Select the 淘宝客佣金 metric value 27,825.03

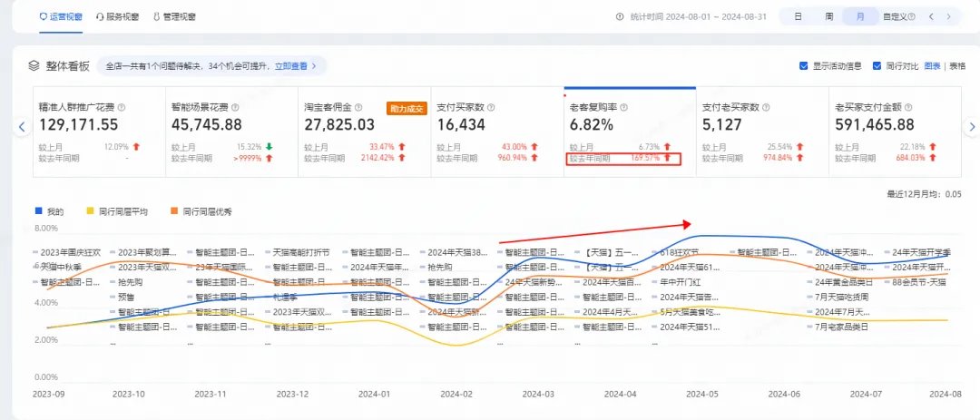click(339, 125)
